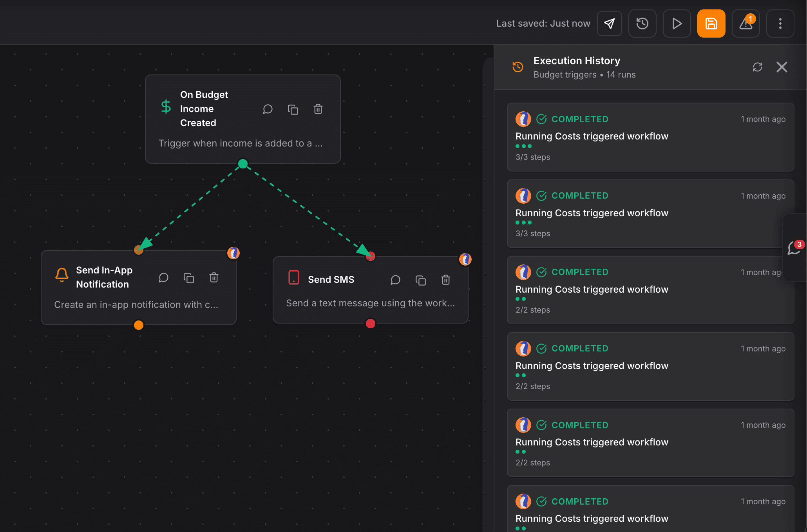Delete the Send SMS node
This screenshot has width=807, height=532.
click(446, 280)
